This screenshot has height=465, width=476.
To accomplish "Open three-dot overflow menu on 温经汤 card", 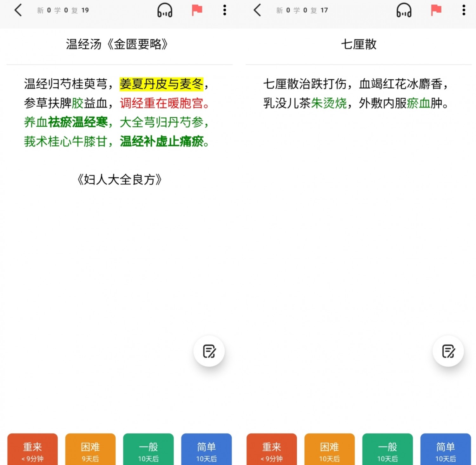I will (x=225, y=10).
